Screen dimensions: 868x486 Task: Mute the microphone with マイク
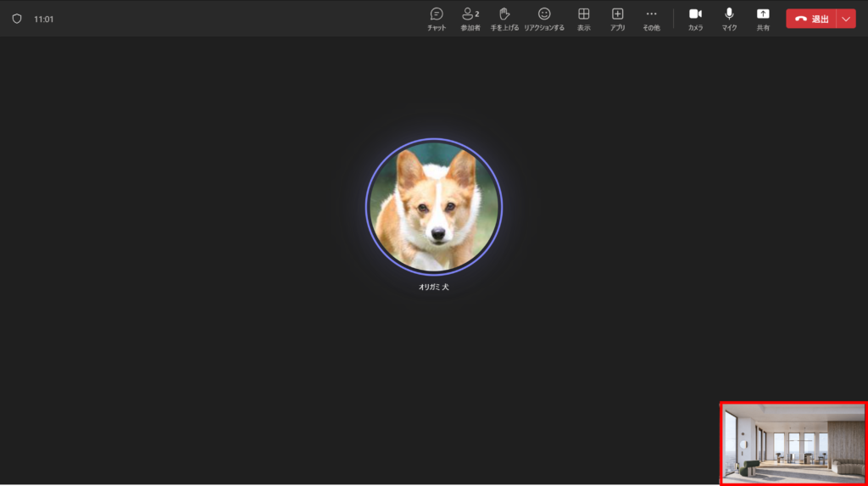[x=729, y=18]
